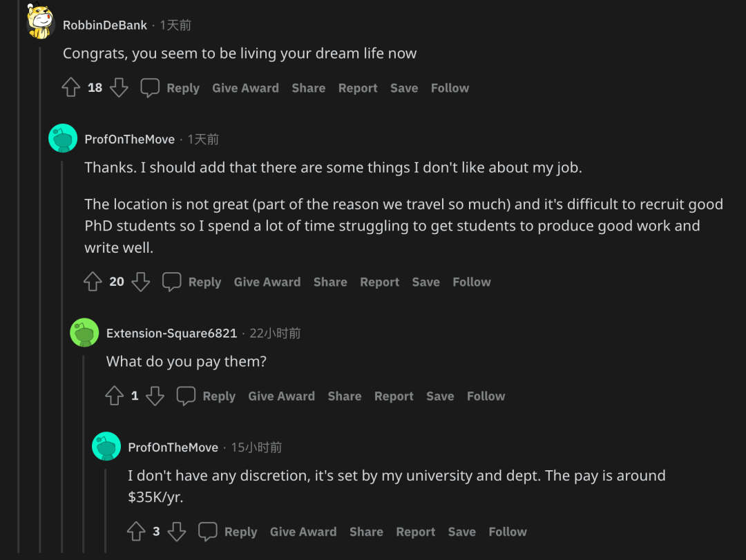This screenshot has width=746, height=560.
Task: Downvote ProfOnTheMove's location comment
Action: [x=141, y=282]
